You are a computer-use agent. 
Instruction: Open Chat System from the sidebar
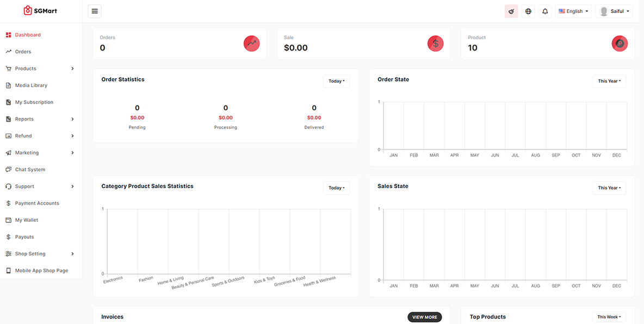[30, 170]
